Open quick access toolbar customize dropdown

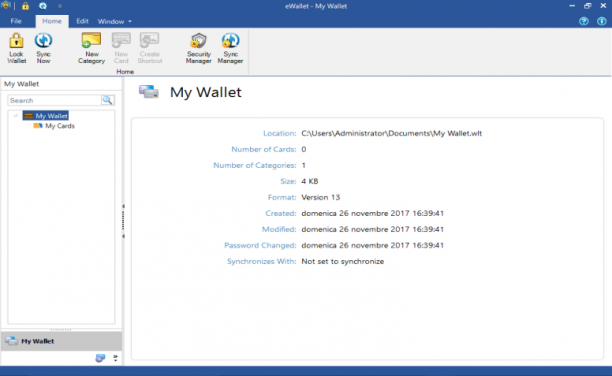click(x=60, y=6)
